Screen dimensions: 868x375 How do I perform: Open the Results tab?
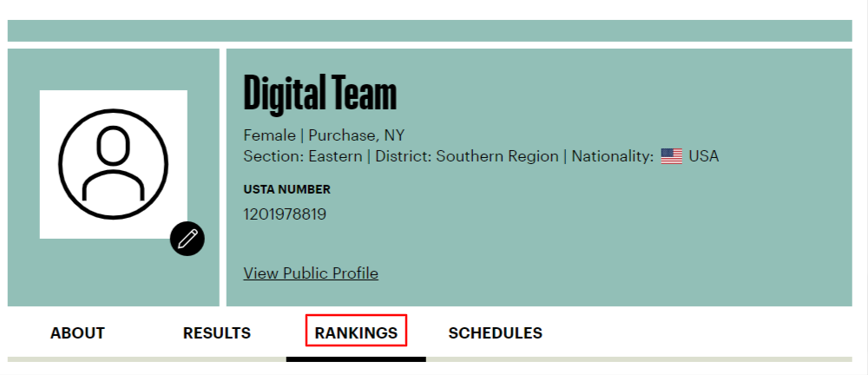217,333
